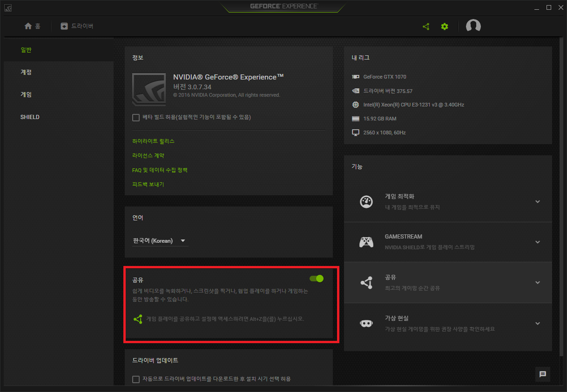
Task: Click the RAM icon beside 15.92 GB
Action: pos(356,119)
